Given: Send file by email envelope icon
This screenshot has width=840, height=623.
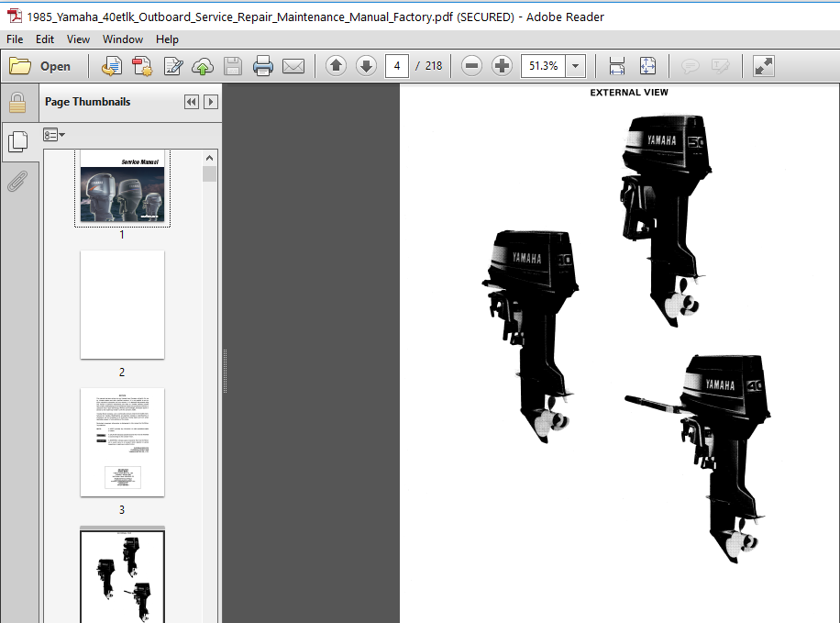Looking at the screenshot, I should coord(293,66).
